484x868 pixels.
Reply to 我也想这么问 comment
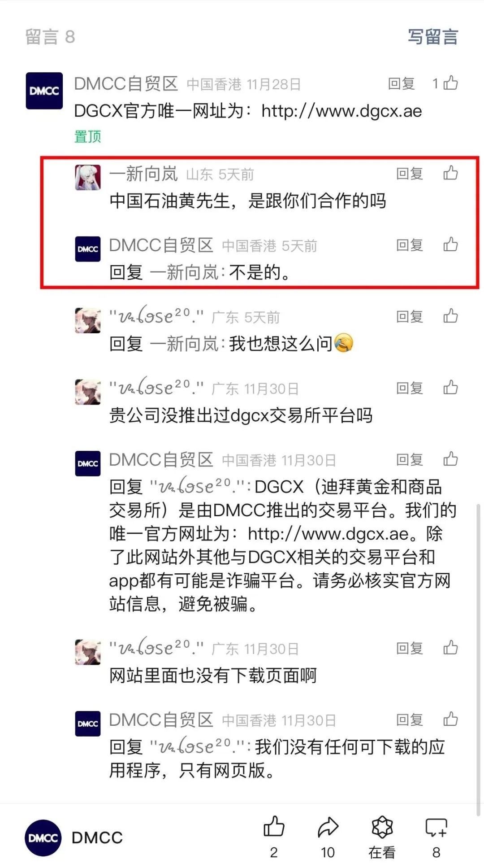[x=410, y=317]
